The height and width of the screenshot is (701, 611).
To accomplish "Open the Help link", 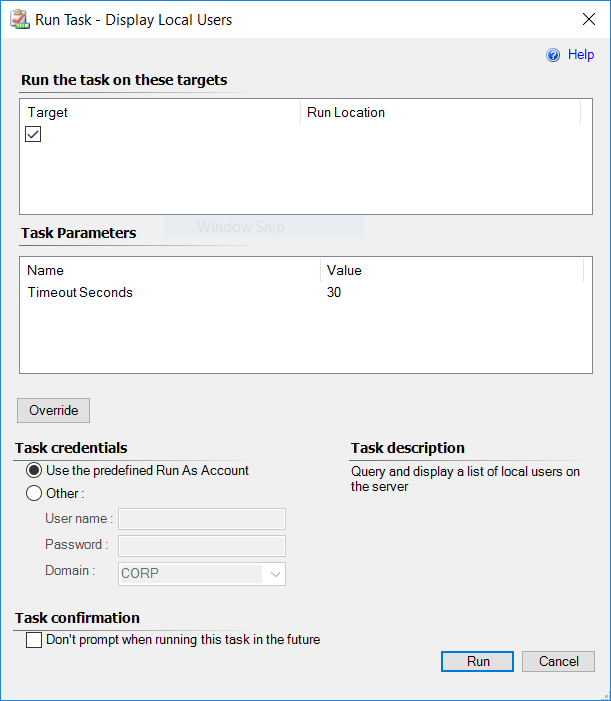I will click(x=581, y=55).
